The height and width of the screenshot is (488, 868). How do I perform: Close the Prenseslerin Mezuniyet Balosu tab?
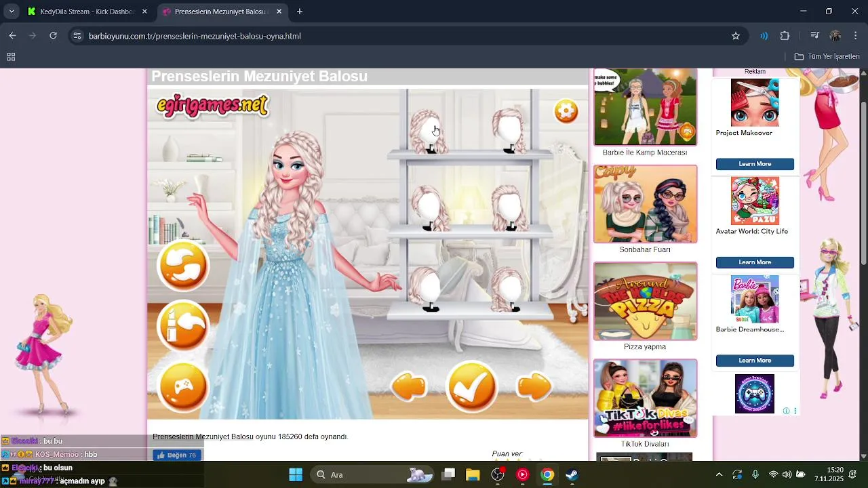(278, 12)
